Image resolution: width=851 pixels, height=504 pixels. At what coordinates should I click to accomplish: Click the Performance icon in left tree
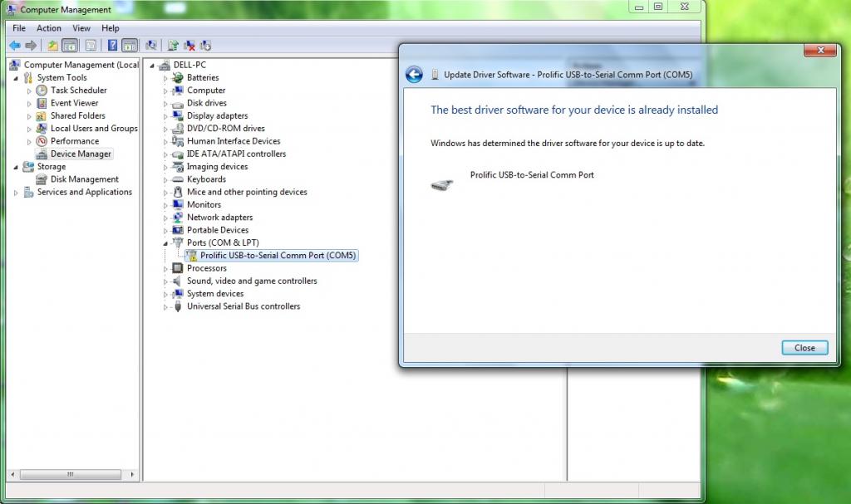tap(42, 141)
